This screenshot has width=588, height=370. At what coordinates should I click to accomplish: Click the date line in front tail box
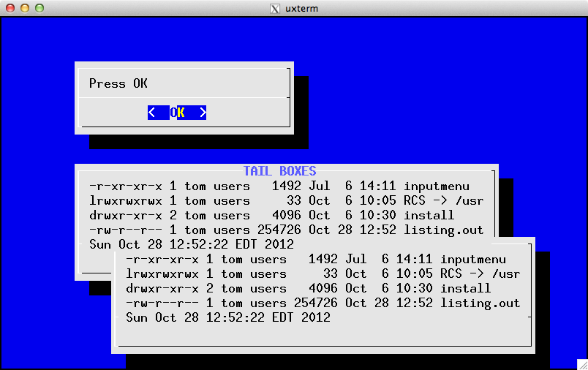(x=227, y=317)
